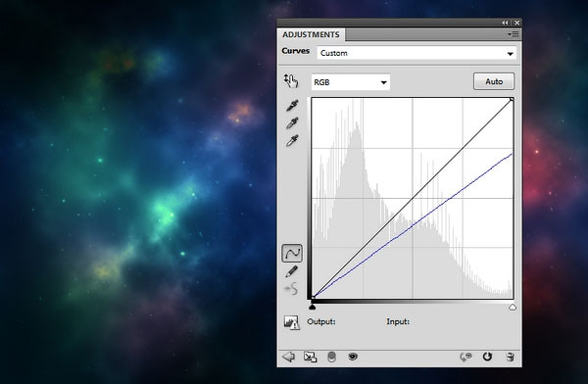588x384 pixels.
Task: Click the white point input slider
Action: click(x=513, y=308)
